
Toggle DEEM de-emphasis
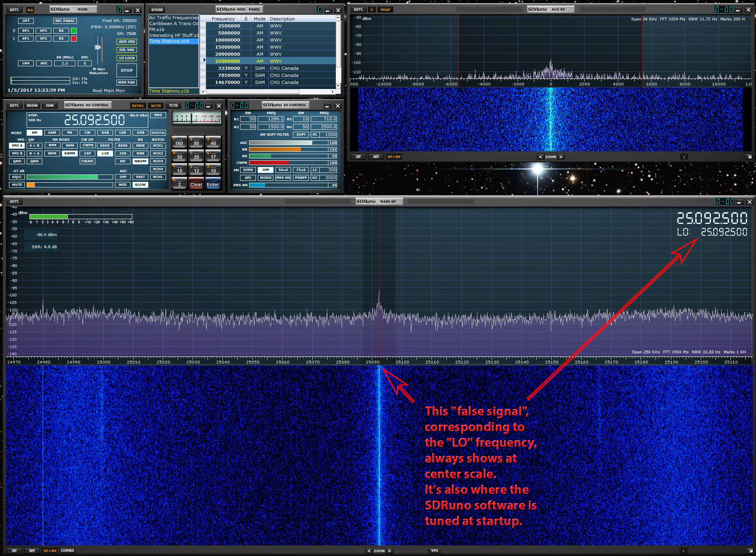pos(248,170)
